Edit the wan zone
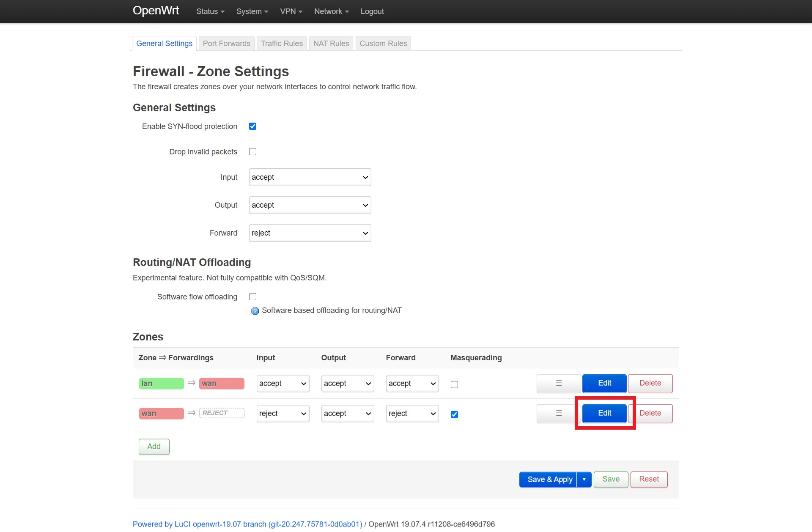 604,413
